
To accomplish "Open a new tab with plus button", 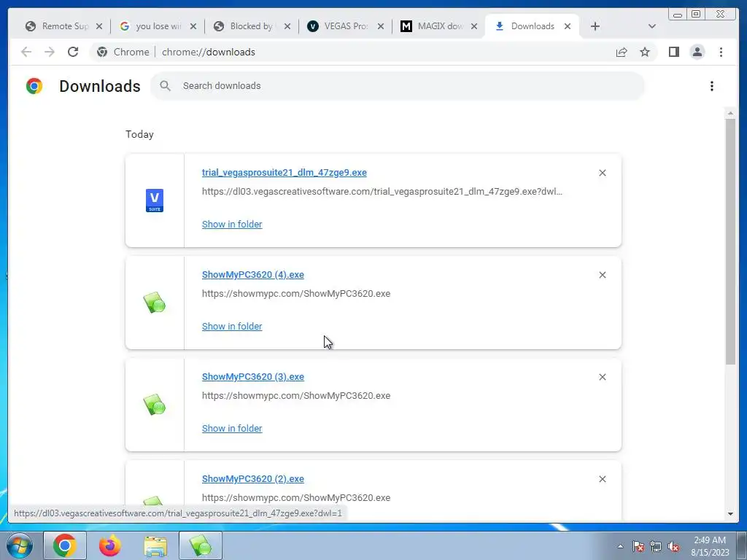I will 595,26.
